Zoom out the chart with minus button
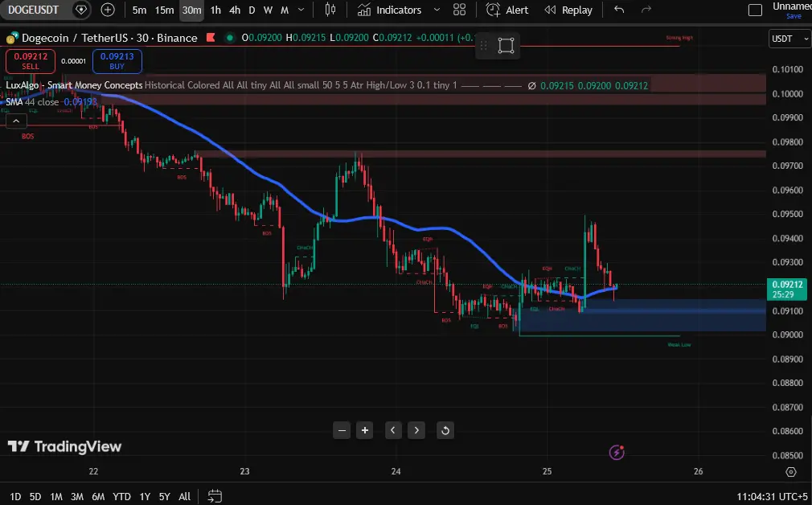The image size is (812, 505). 342,430
